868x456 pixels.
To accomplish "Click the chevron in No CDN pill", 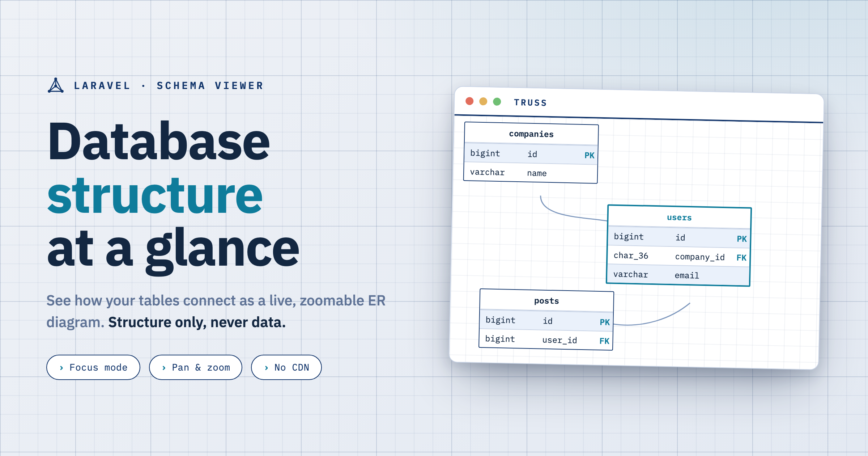I will [x=267, y=368].
